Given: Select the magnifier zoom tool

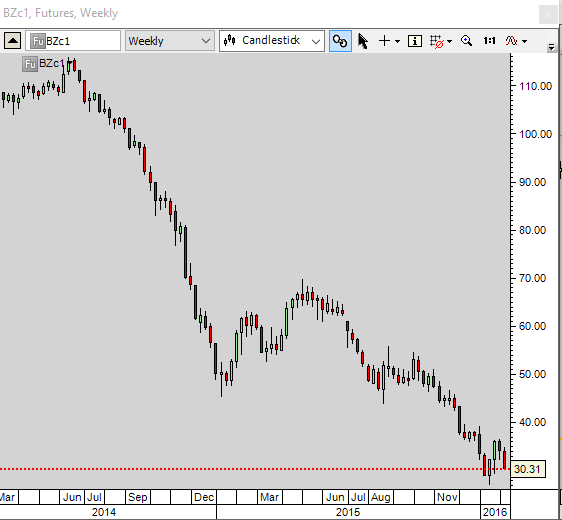Looking at the screenshot, I should [466, 40].
